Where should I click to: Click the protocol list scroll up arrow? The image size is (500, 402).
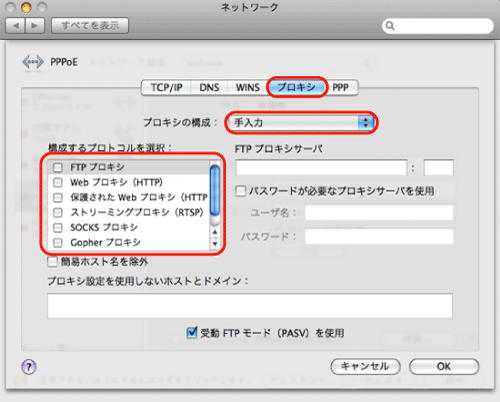[x=215, y=232]
